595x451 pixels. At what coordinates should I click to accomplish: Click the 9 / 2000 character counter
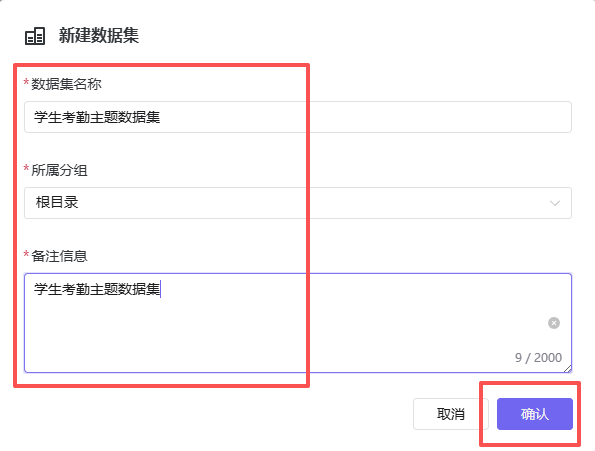(x=538, y=357)
